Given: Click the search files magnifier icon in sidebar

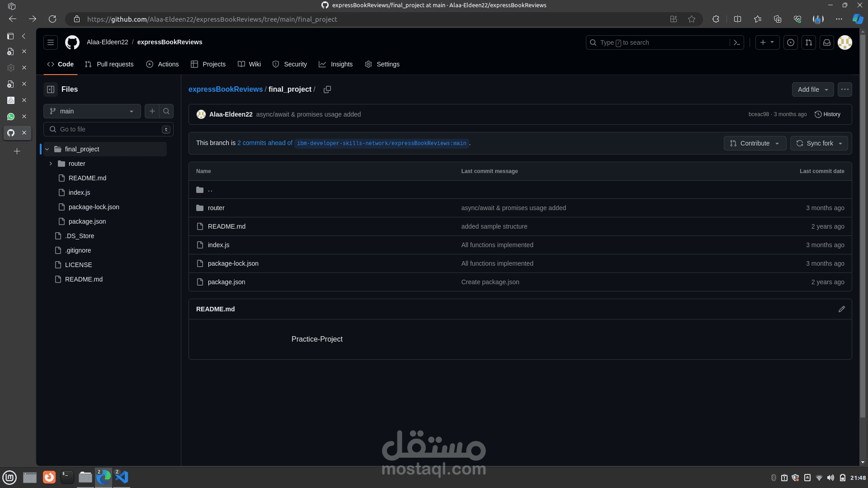Looking at the screenshot, I should [x=166, y=111].
